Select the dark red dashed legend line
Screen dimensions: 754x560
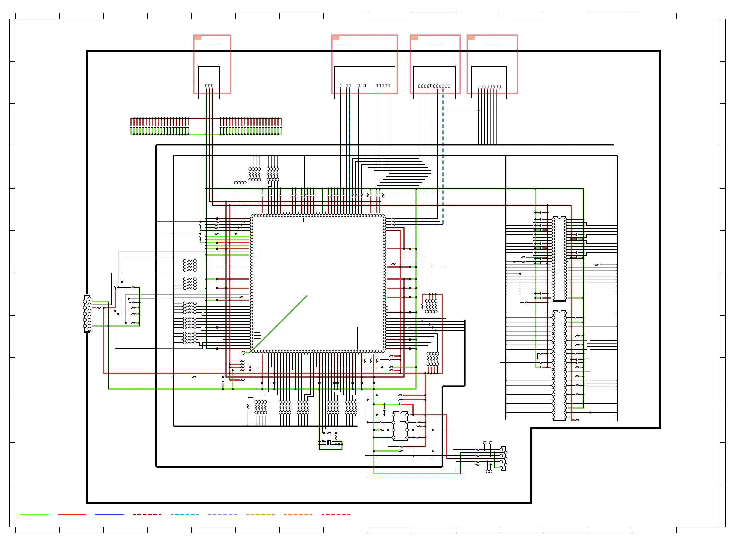[x=147, y=514]
